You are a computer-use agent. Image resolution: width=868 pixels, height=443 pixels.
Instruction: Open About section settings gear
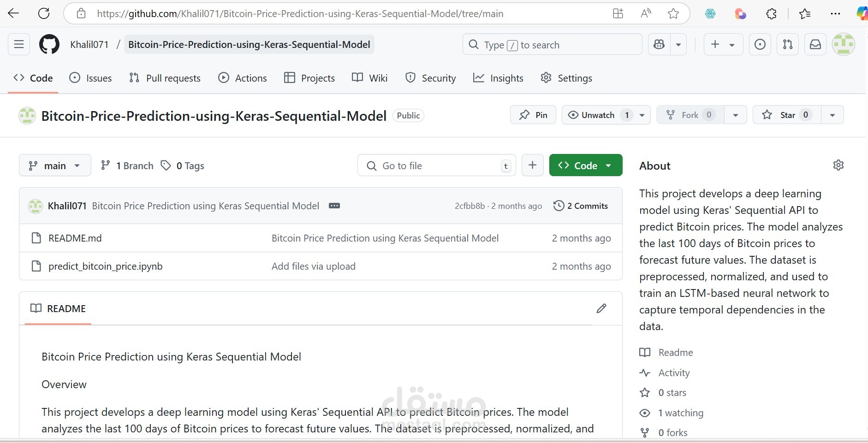838,165
